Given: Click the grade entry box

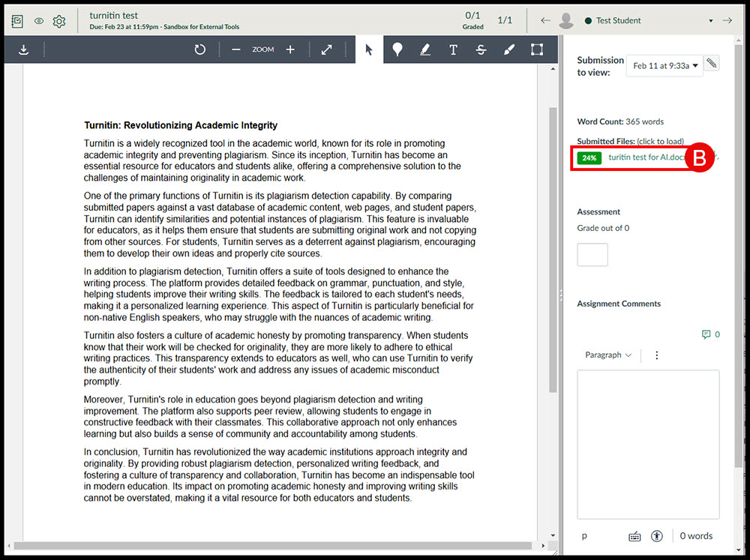Looking at the screenshot, I should click(592, 255).
